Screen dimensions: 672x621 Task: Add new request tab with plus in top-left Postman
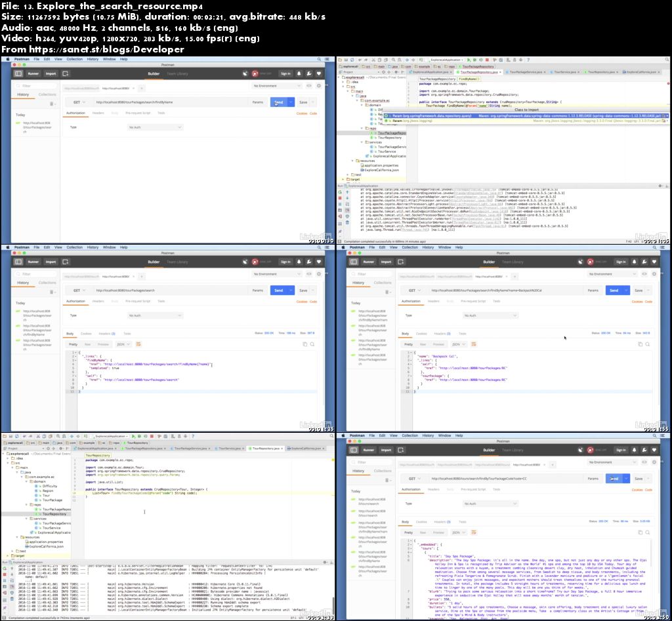tap(142, 89)
